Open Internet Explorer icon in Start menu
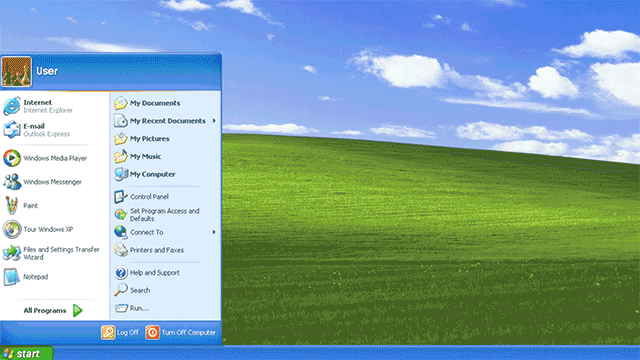 (x=11, y=106)
